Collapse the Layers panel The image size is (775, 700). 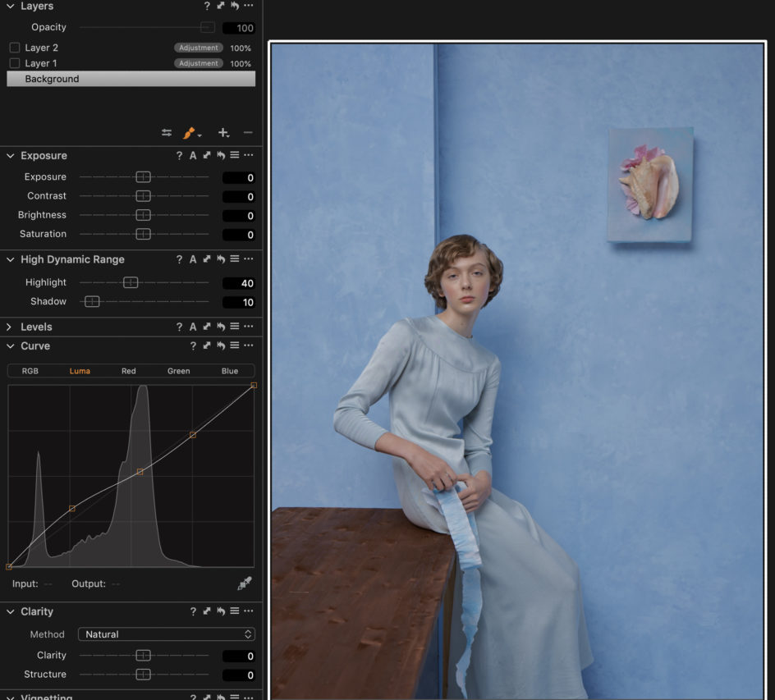click(10, 6)
